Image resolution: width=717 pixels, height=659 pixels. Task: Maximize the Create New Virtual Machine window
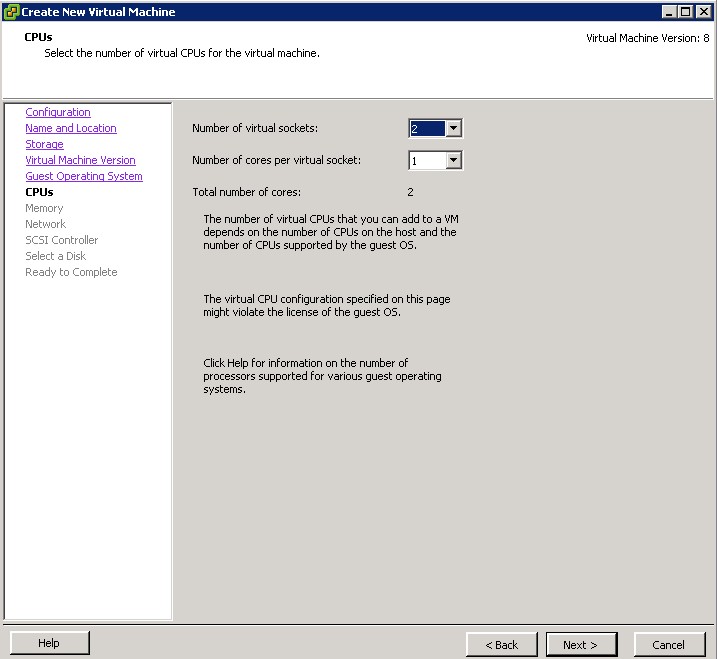coord(685,12)
